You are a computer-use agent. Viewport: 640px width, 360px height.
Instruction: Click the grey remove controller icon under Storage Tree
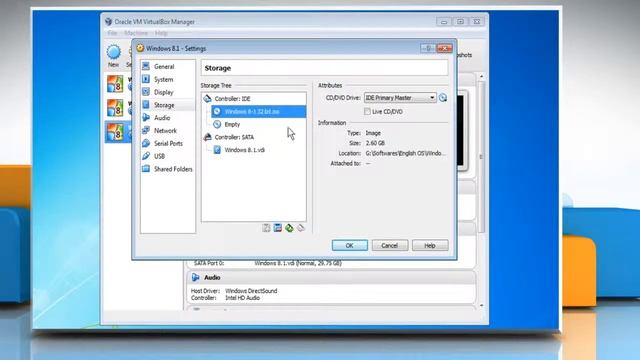[301, 228]
